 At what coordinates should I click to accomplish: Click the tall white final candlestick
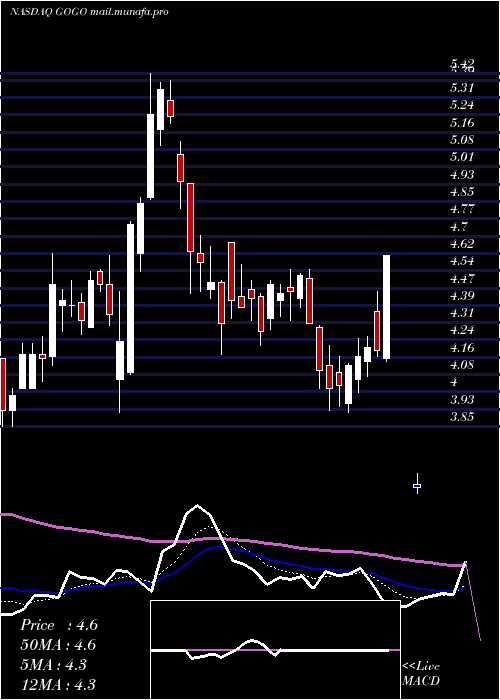tap(387, 307)
